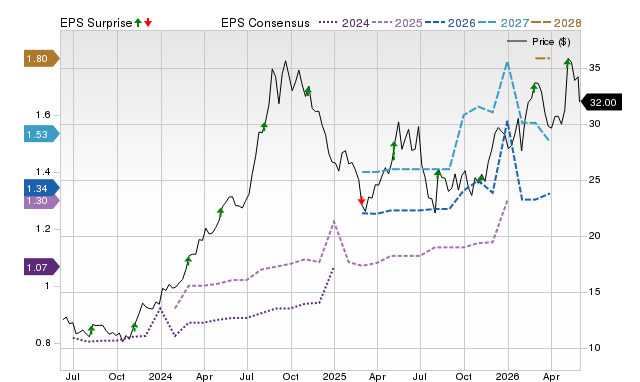This screenshot has width=640, height=382.
Task: Toggle the 2026 consensus legend entry
Action: (450, 23)
